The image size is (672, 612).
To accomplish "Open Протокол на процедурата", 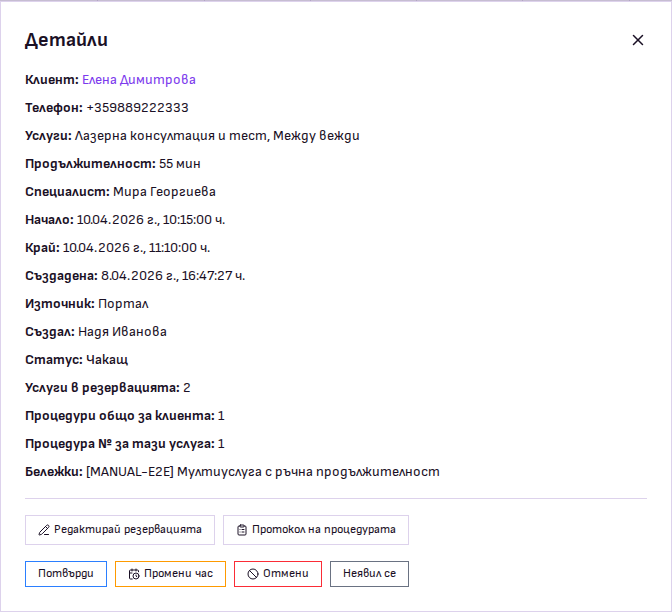I will click(x=316, y=530).
